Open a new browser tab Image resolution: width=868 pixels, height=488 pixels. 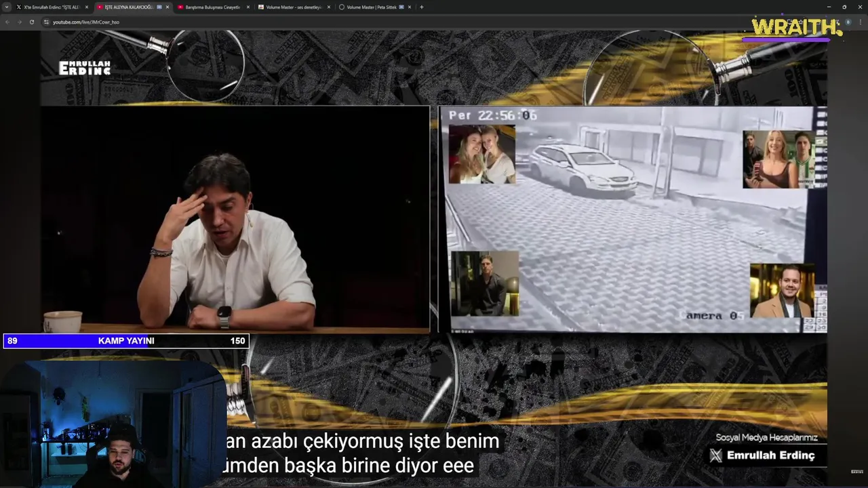tap(421, 7)
